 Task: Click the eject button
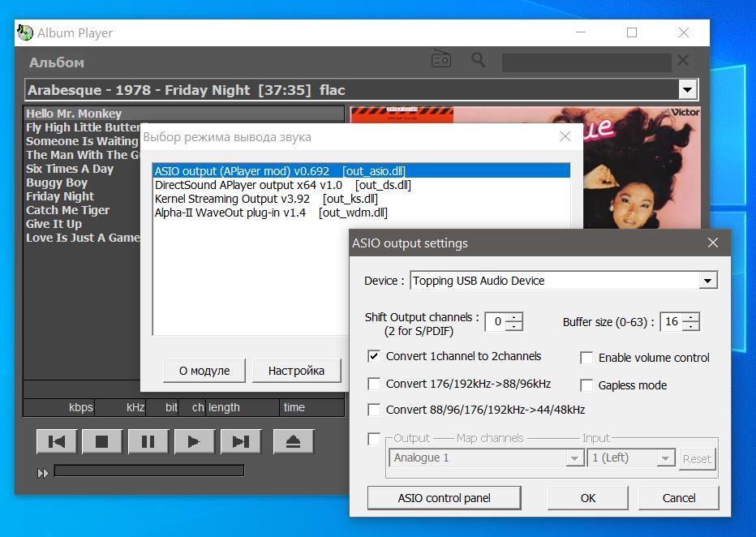[x=293, y=441]
